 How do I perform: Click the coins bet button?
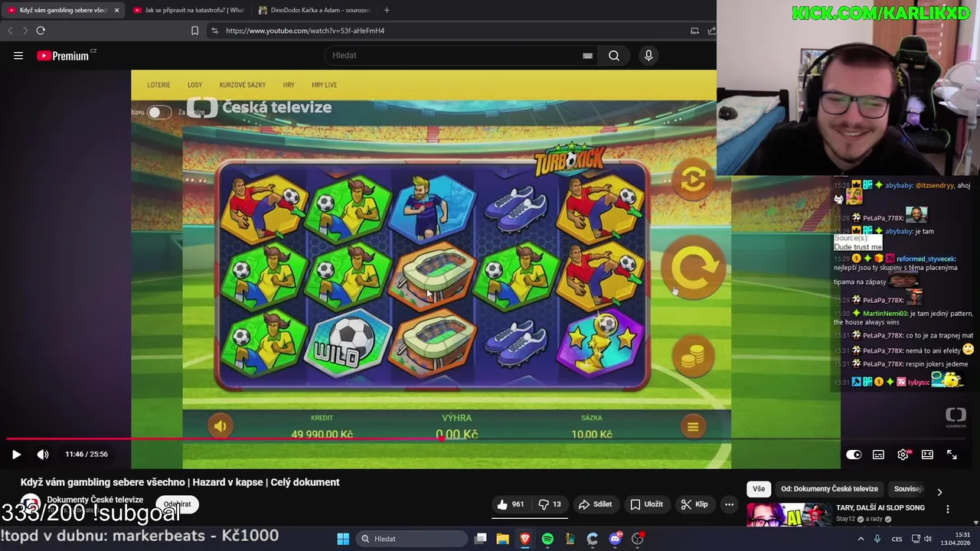point(693,357)
